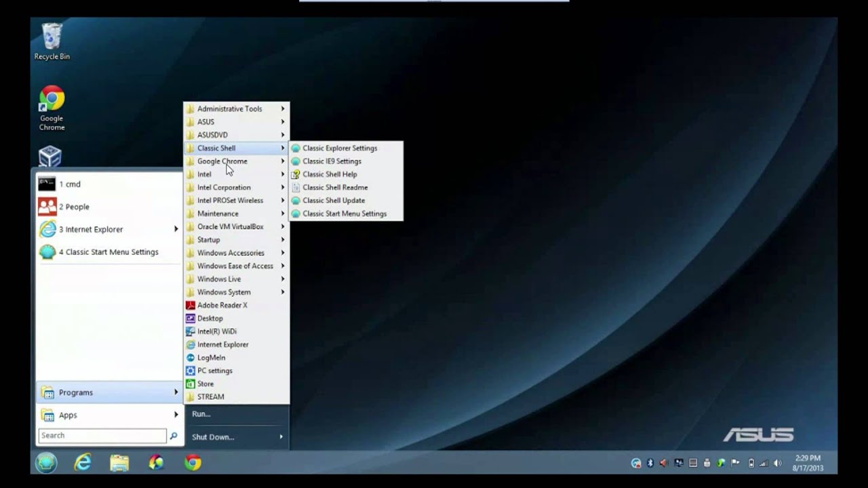The height and width of the screenshot is (488, 868).
Task: Open the Google Chrome folder in Programs
Action: pos(237,161)
